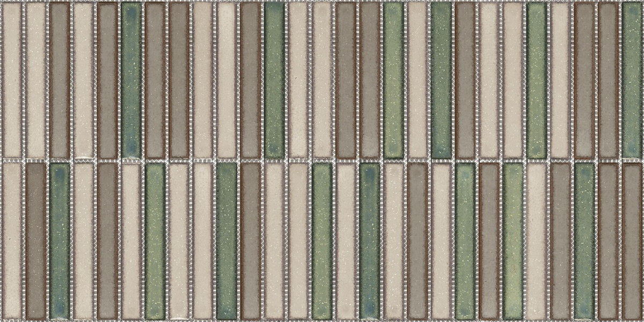This screenshot has width=644, height=322.
Task: Select the third green tile in the bottom row
Action: pyautogui.click(x=226, y=240)
